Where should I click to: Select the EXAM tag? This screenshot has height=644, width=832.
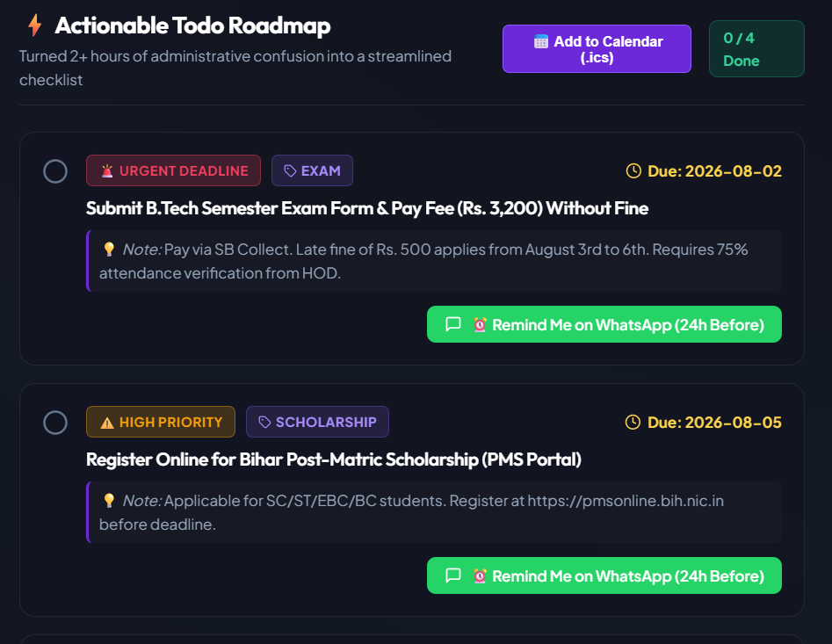tap(312, 170)
